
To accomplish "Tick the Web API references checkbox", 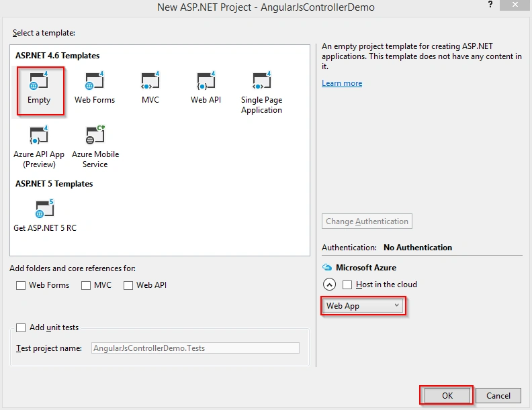I will click(x=128, y=285).
